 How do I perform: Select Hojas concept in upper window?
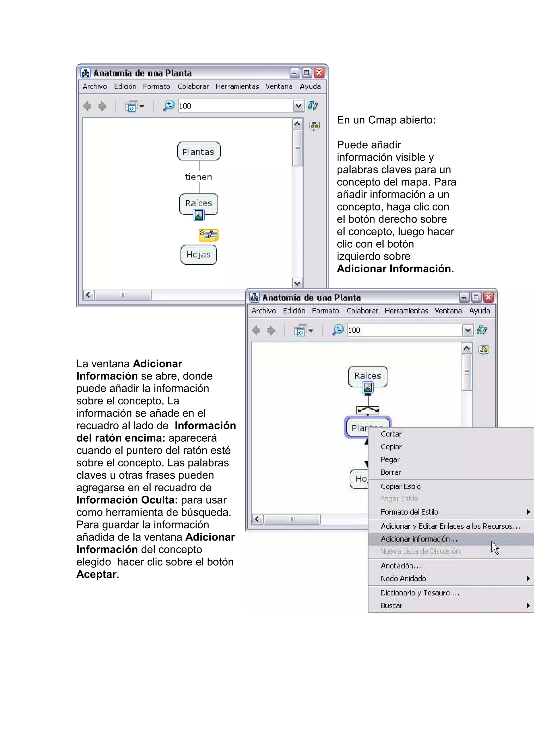(x=198, y=255)
